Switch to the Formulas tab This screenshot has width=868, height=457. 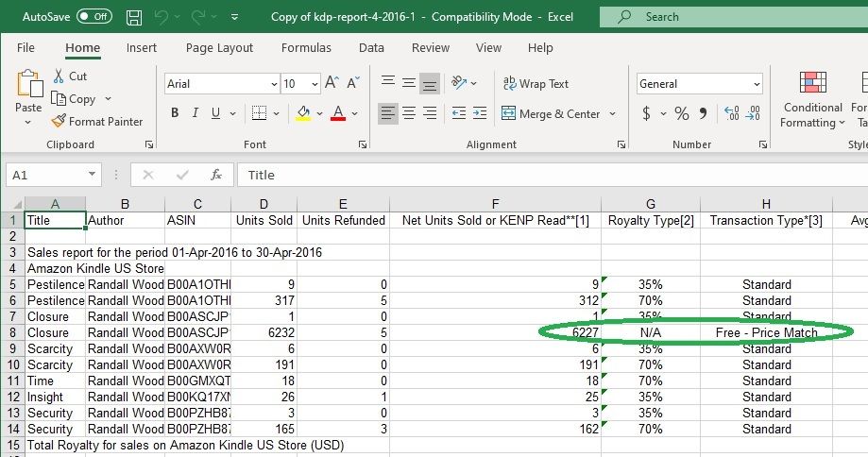[306, 48]
